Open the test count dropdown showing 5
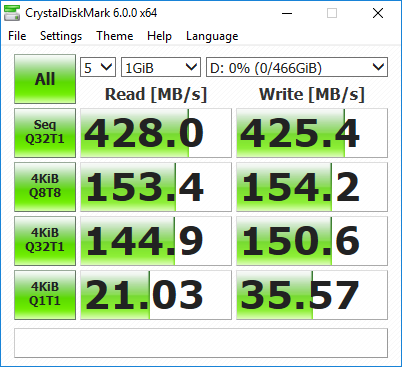This screenshot has width=402, height=367. [98, 67]
